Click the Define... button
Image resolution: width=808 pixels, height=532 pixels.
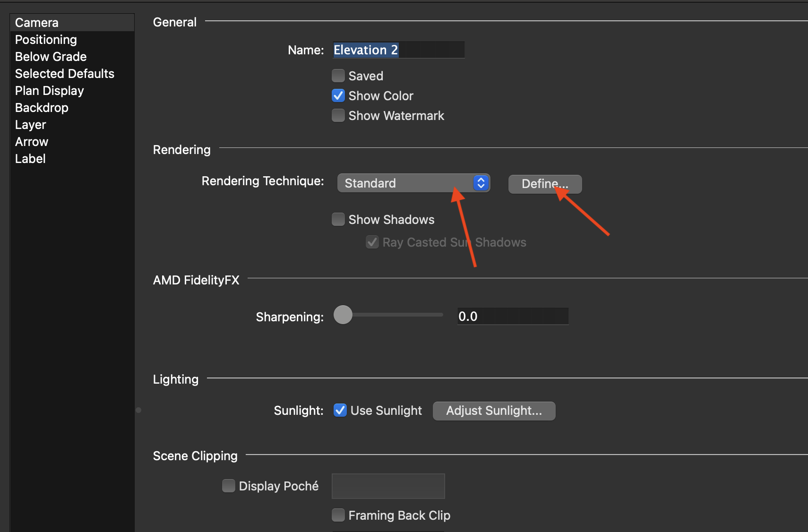pos(545,184)
